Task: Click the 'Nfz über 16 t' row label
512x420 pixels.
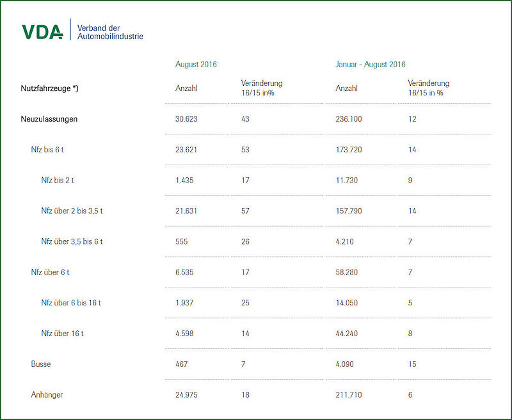Action: coord(62,334)
